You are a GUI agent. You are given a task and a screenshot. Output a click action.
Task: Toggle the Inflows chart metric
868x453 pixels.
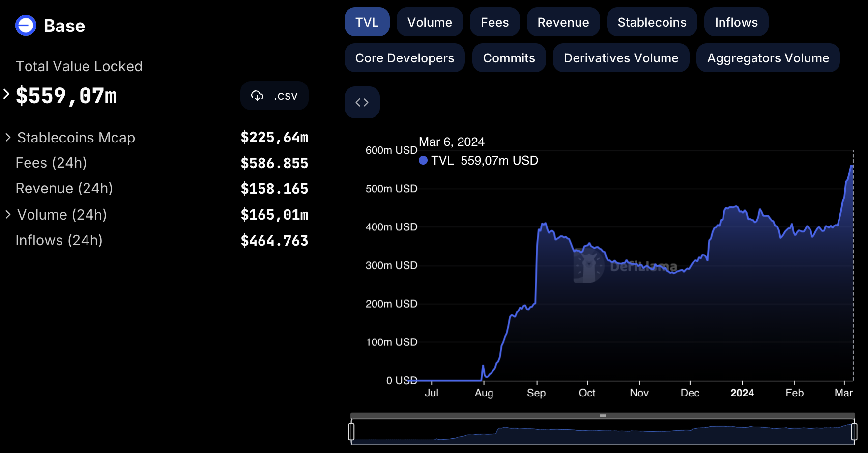tap(736, 22)
